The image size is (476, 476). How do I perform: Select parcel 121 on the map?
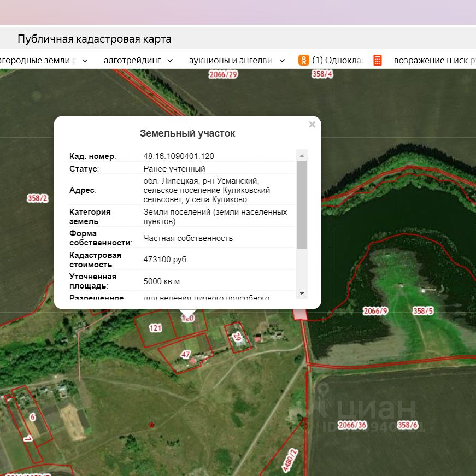[155, 328]
